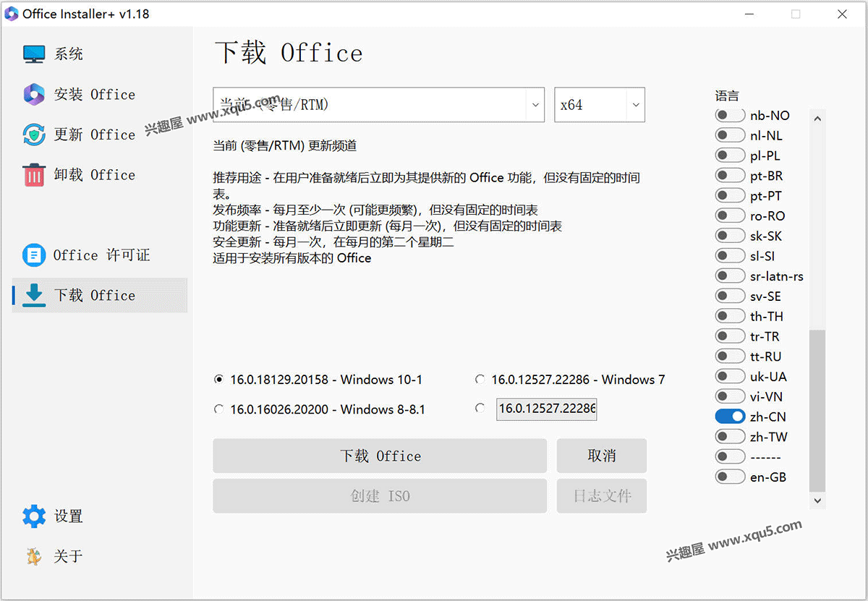The height and width of the screenshot is (601, 868).
Task: Click the 安装 Office logo icon
Action: click(34, 94)
